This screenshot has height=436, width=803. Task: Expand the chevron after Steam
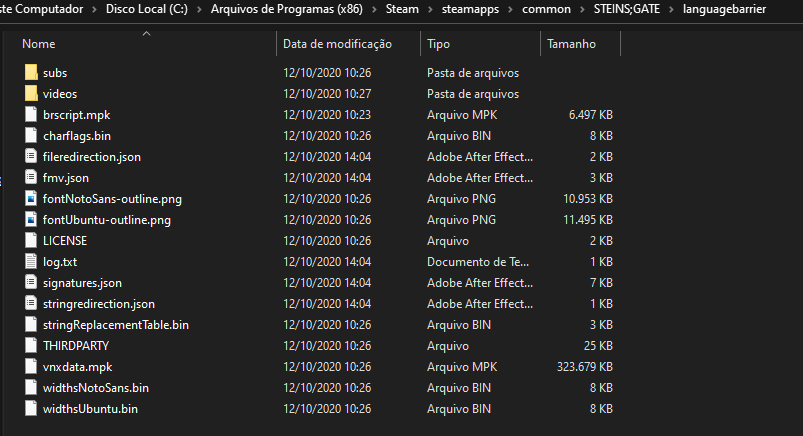(x=430, y=9)
